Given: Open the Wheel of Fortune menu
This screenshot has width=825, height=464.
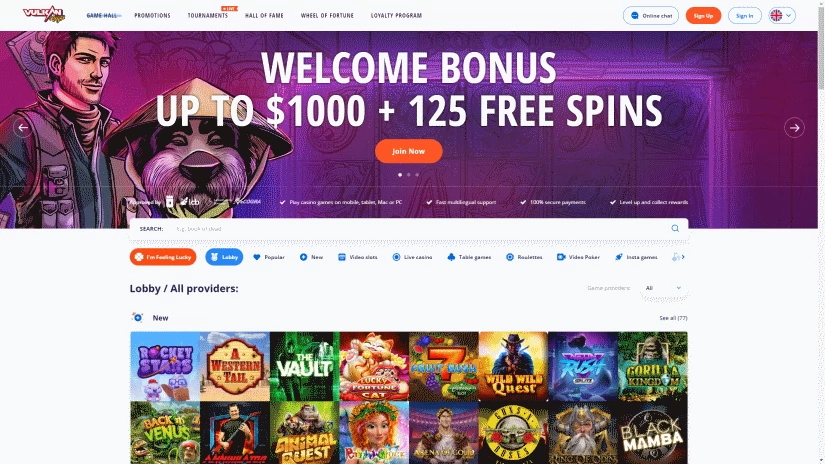Looking at the screenshot, I should point(327,15).
